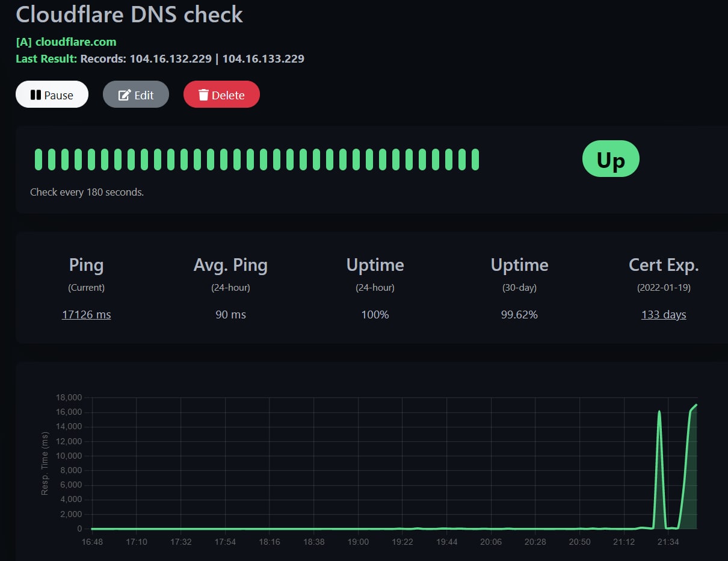Click the Pause button
This screenshot has width=728, height=561.
[52, 95]
